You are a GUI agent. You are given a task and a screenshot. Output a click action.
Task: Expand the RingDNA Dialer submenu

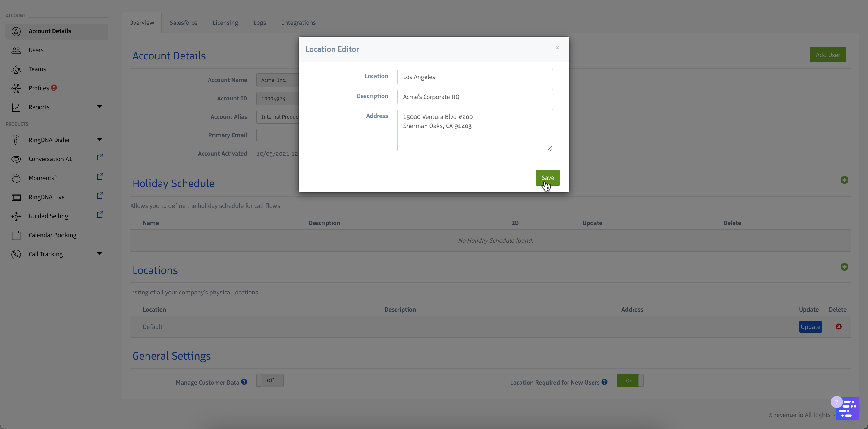(99, 139)
